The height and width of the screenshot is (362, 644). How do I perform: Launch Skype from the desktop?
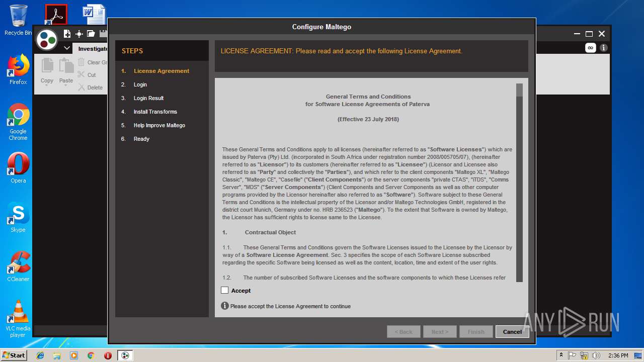coord(18,217)
